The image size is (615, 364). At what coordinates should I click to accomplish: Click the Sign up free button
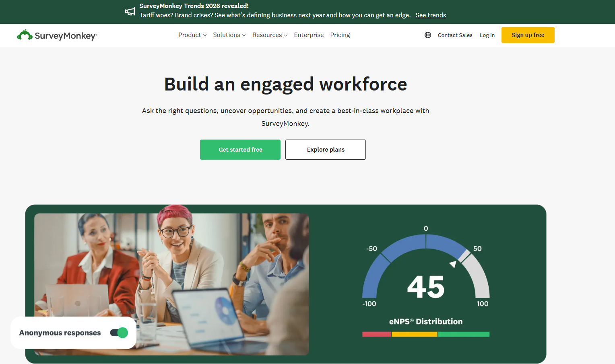point(528,35)
